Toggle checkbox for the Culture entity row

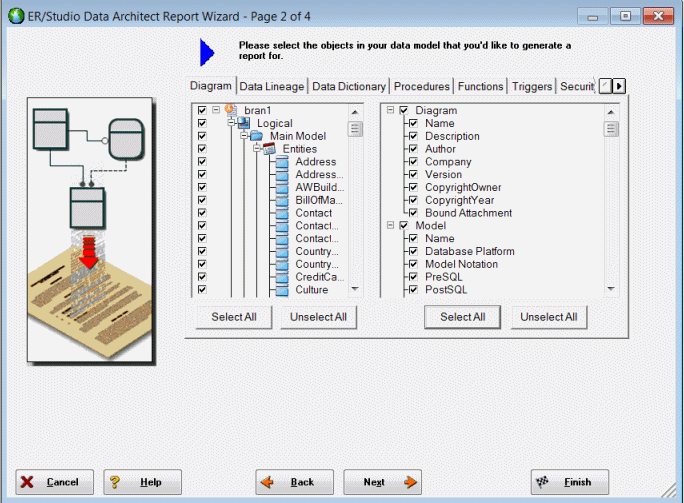(x=202, y=290)
